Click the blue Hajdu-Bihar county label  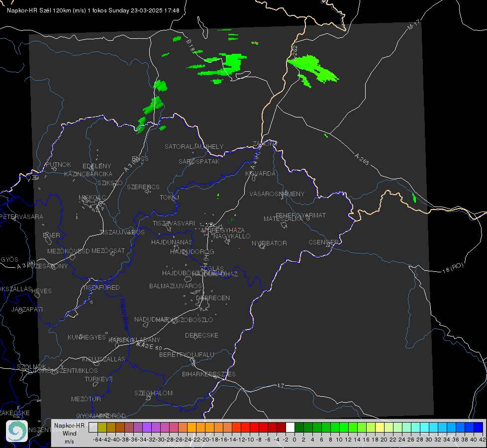tap(124, 315)
